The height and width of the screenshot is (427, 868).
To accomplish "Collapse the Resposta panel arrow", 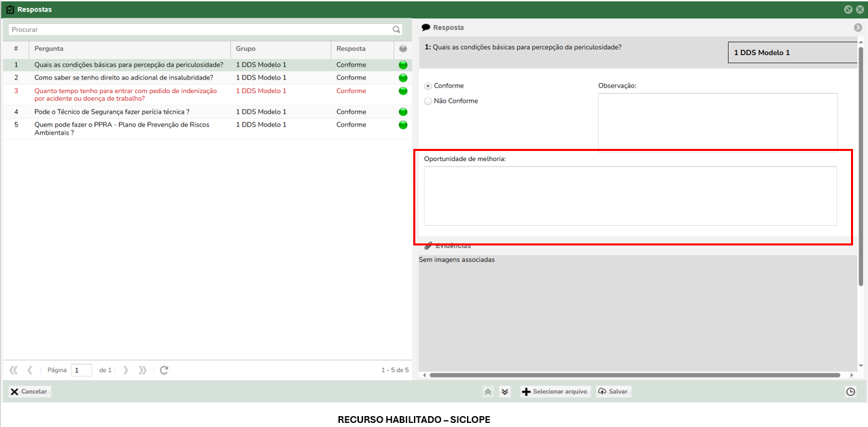I will click(858, 28).
